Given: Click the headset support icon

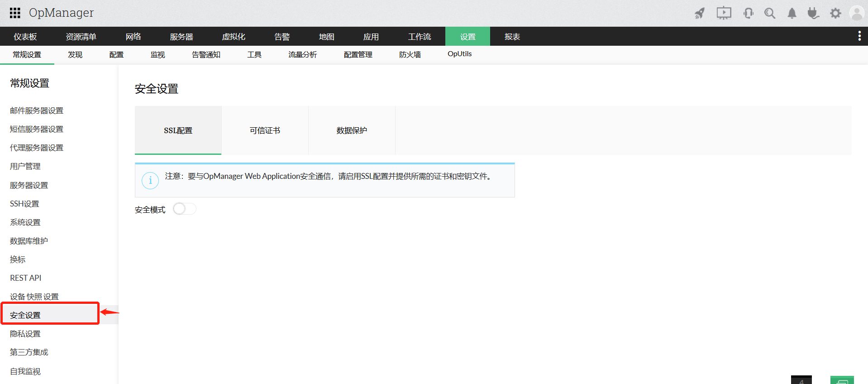Looking at the screenshot, I should click(748, 13).
